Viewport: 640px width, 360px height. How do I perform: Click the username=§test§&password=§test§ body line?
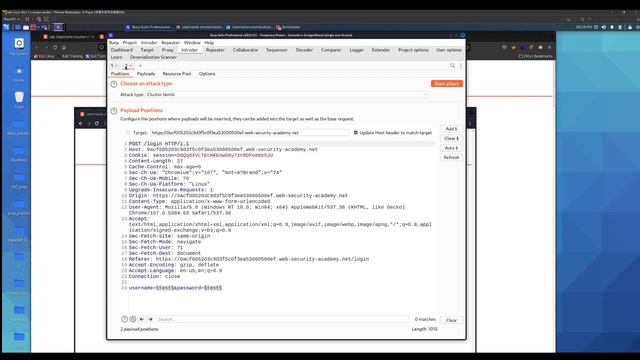tap(176, 288)
